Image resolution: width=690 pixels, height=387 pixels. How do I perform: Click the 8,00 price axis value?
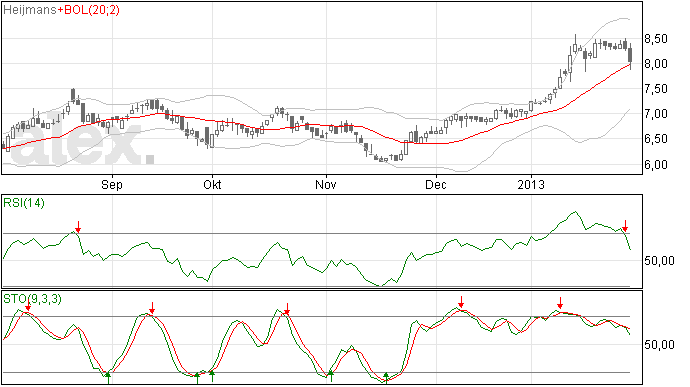pyautogui.click(x=656, y=64)
